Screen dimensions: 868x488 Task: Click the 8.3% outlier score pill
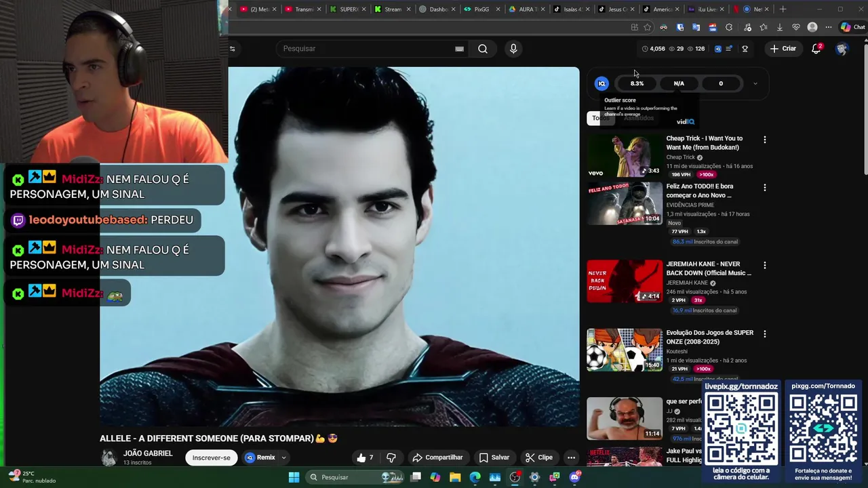[x=637, y=83]
